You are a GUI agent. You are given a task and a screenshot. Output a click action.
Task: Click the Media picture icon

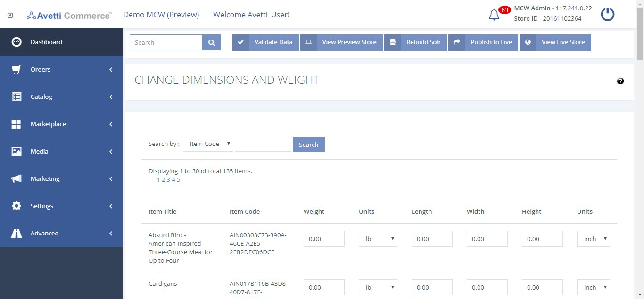point(17,151)
